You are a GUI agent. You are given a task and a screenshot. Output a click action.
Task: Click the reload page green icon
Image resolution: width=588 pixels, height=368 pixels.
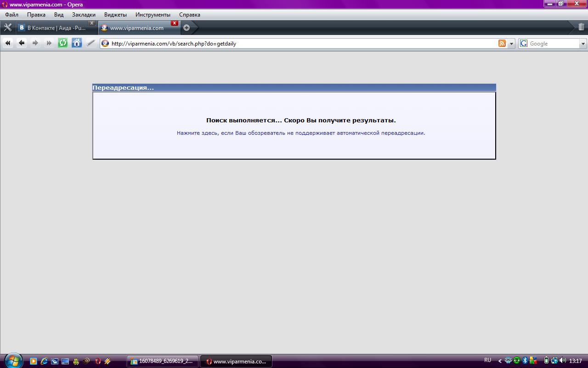pyautogui.click(x=63, y=43)
